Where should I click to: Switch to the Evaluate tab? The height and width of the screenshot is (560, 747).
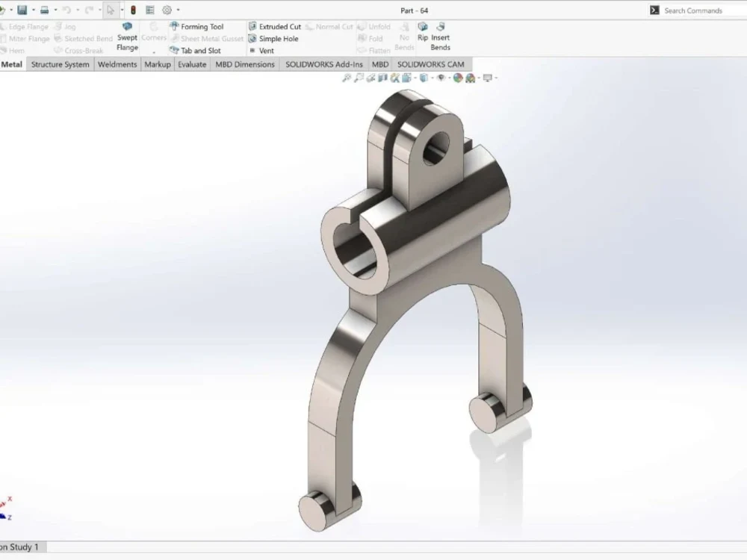pyautogui.click(x=192, y=64)
